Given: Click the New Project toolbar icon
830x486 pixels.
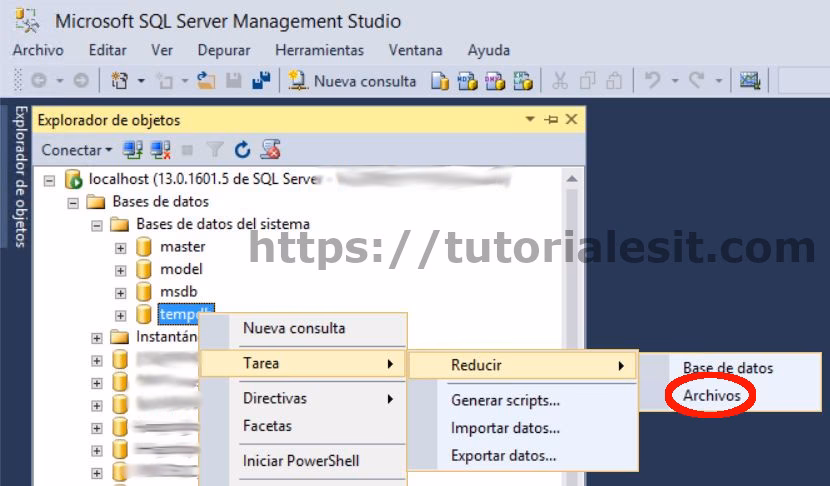Looking at the screenshot, I should [120, 81].
